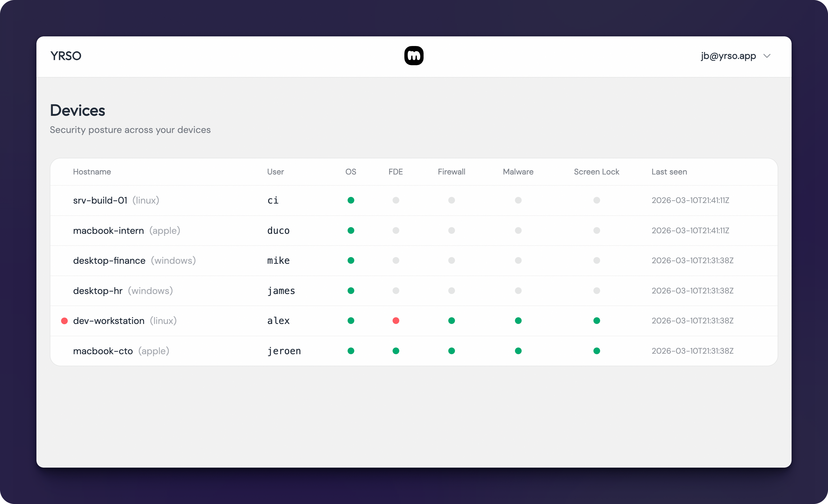Click the red alert dot beside dev-workstation
828x504 pixels.
65,321
